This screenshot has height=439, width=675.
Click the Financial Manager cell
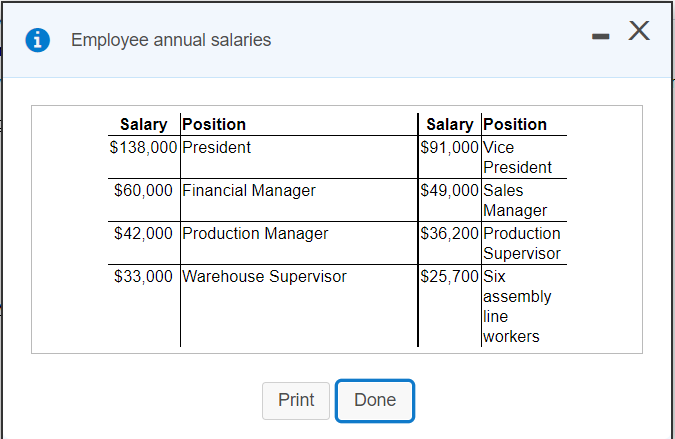tap(249, 190)
